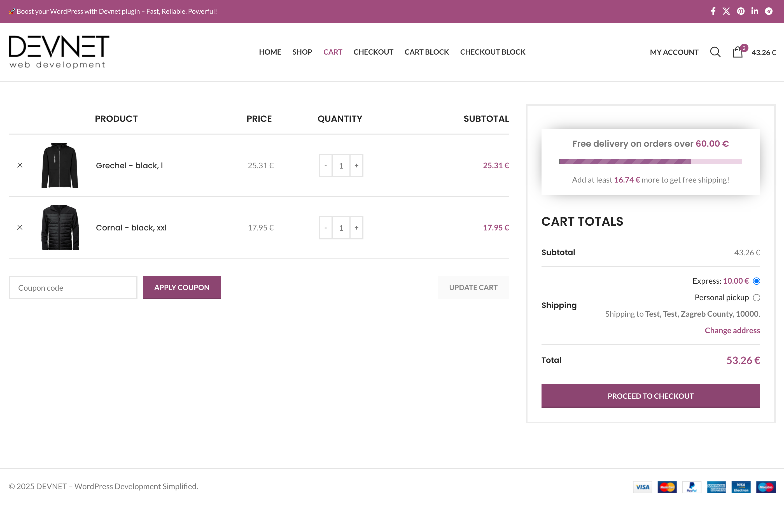Open the Telegram social icon
This screenshot has width=784, height=532.
coord(769,11)
